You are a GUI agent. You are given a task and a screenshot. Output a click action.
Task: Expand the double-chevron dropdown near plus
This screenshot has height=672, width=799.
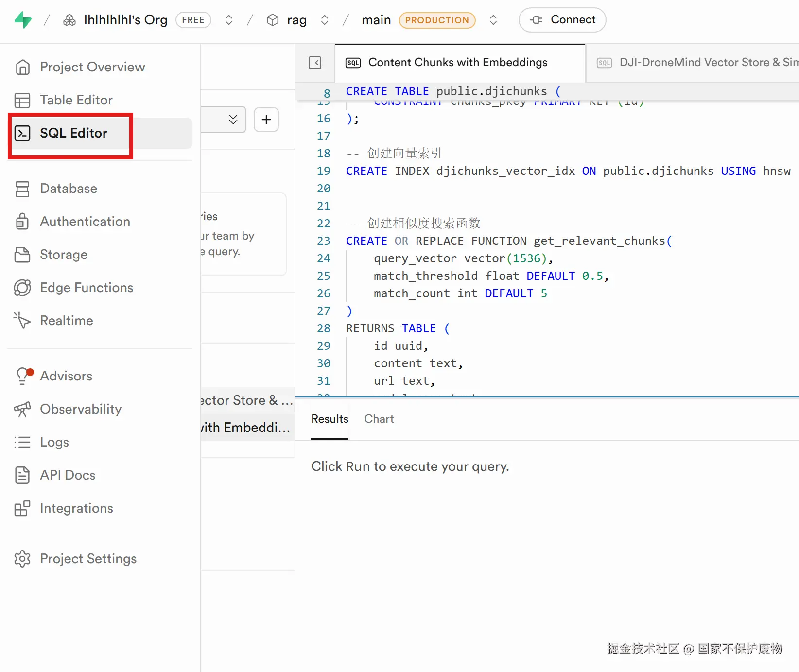(233, 120)
